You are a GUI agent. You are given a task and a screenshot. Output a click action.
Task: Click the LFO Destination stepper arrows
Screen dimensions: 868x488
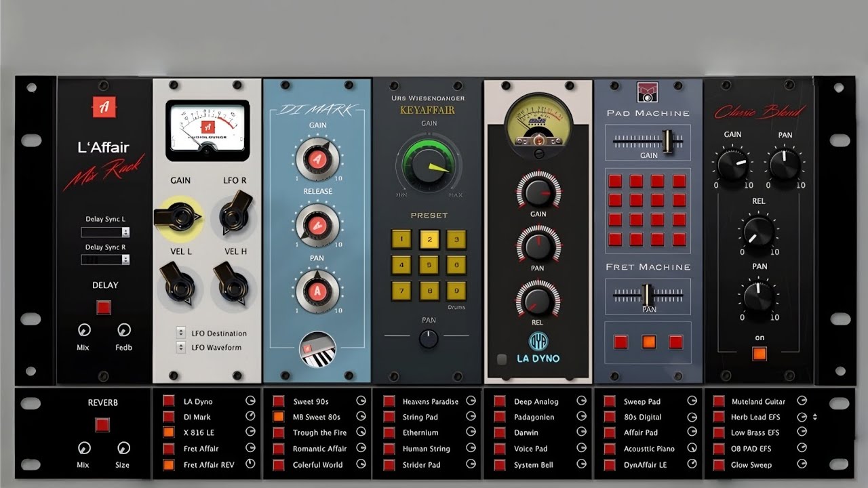181,333
